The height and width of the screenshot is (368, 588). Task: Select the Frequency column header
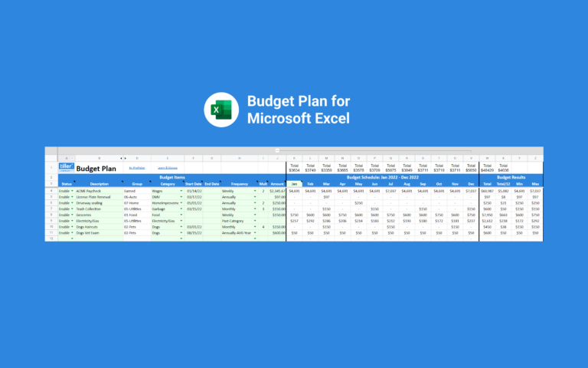(239, 184)
